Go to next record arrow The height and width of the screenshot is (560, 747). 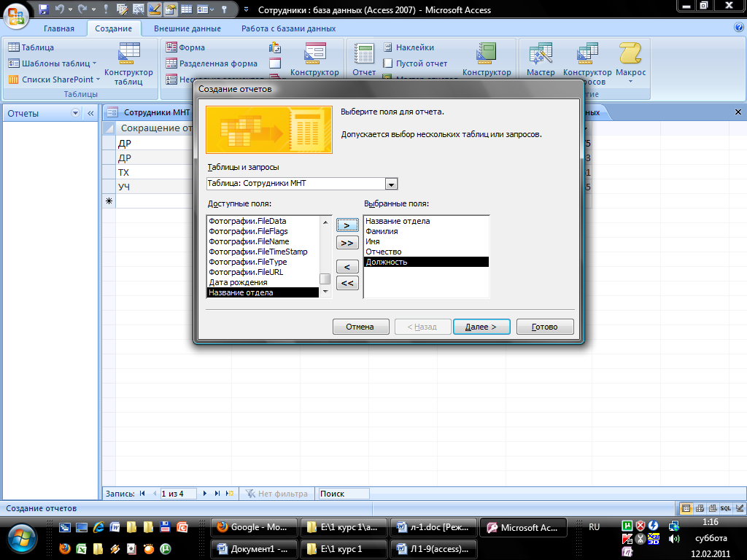[205, 494]
